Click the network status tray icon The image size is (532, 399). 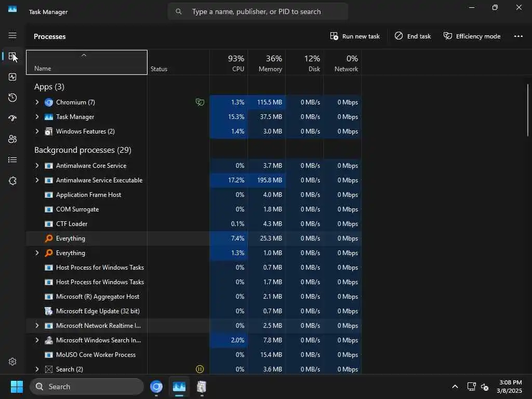(x=471, y=387)
